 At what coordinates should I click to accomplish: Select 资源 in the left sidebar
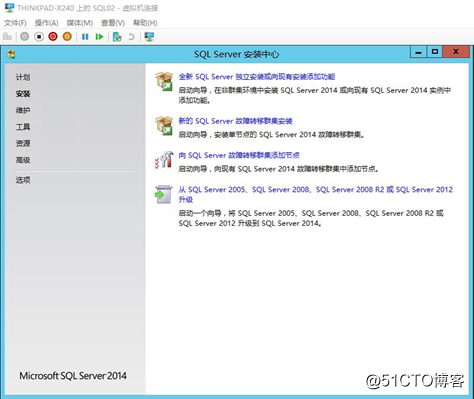23,144
